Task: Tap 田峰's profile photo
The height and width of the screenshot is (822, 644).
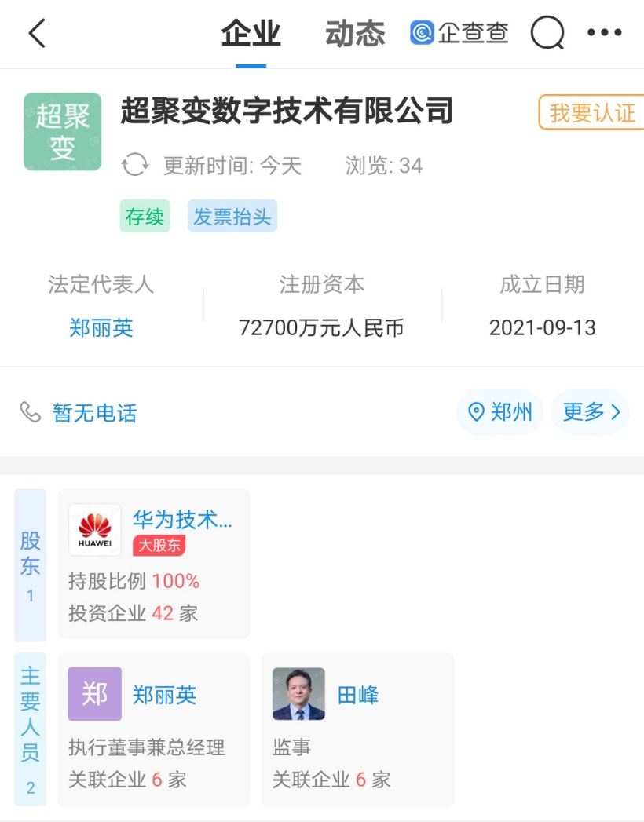Action: click(298, 694)
